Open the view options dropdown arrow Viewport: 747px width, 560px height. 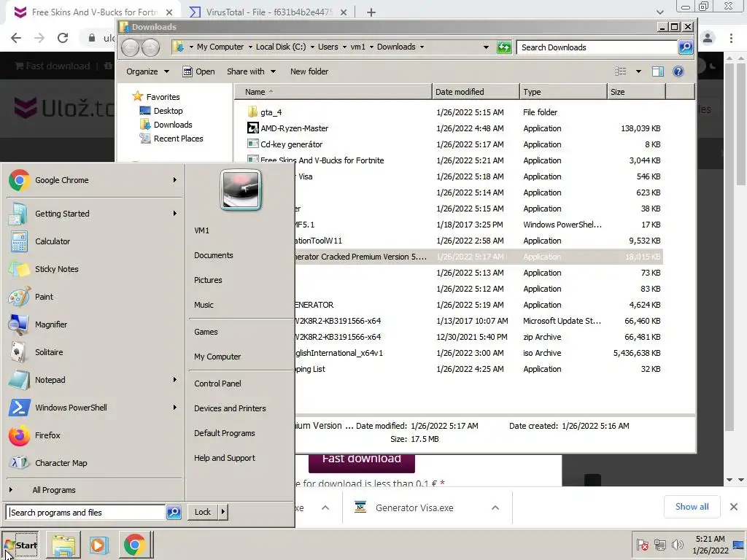tap(638, 71)
